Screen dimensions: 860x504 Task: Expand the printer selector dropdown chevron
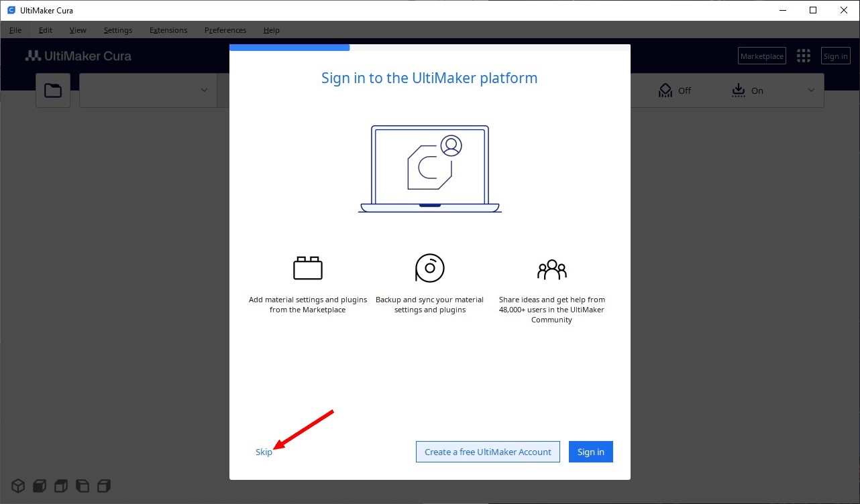click(x=204, y=90)
